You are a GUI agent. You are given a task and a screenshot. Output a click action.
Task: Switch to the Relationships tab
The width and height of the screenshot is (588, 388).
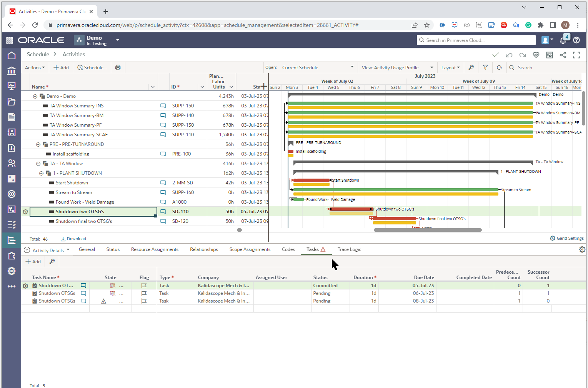click(204, 249)
